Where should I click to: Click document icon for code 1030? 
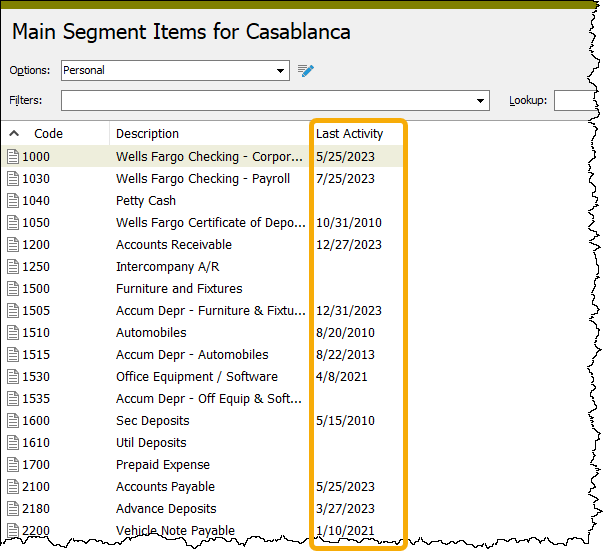tap(13, 179)
